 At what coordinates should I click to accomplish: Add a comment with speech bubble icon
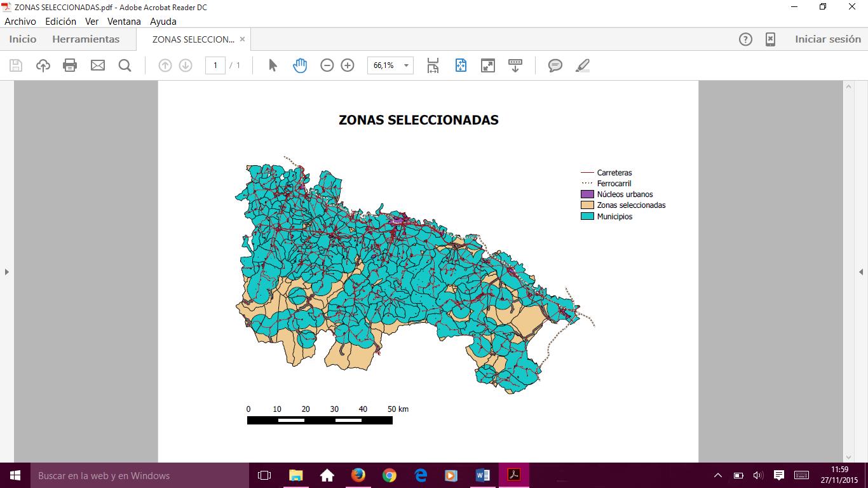[x=555, y=65]
